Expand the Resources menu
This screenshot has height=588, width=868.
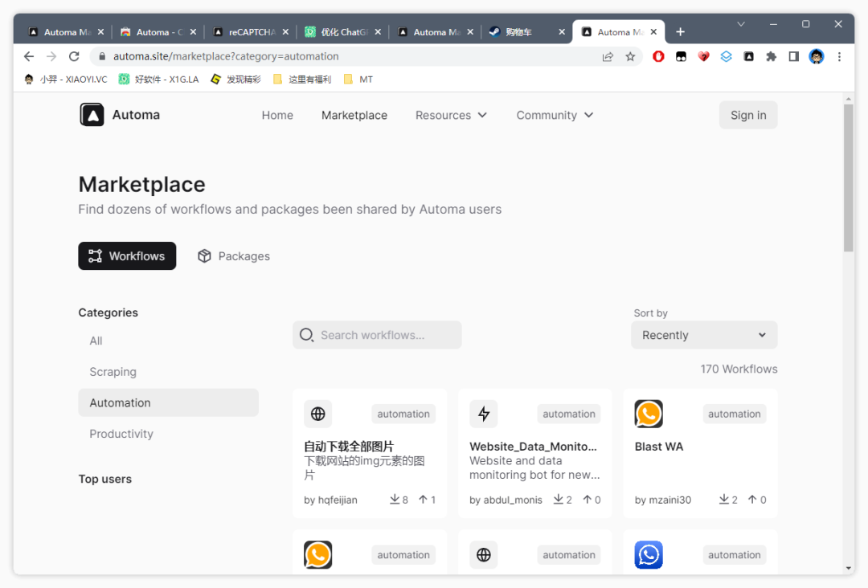pyautogui.click(x=451, y=115)
